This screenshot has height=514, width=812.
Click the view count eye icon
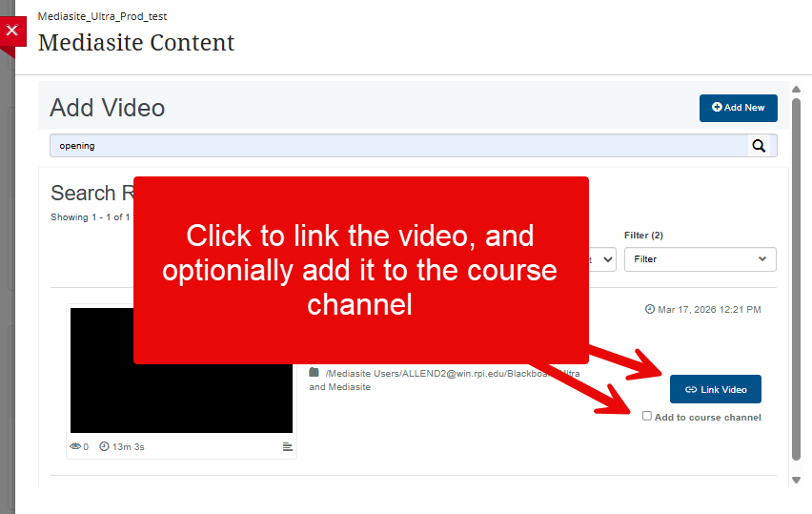point(75,446)
